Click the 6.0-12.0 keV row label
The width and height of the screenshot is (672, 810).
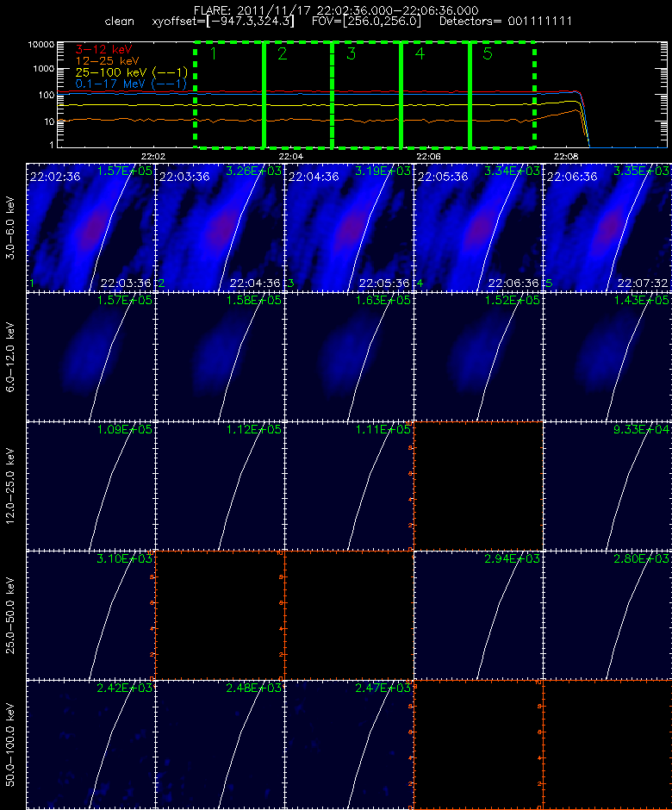(11, 357)
